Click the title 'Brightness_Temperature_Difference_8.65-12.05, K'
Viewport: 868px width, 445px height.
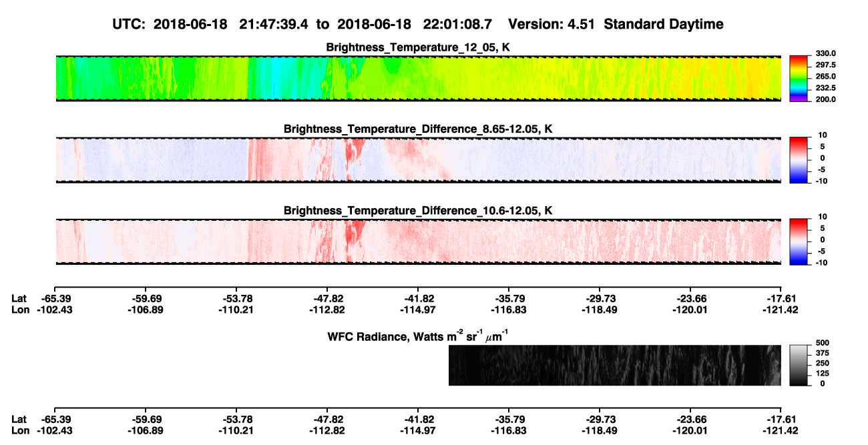(418, 129)
